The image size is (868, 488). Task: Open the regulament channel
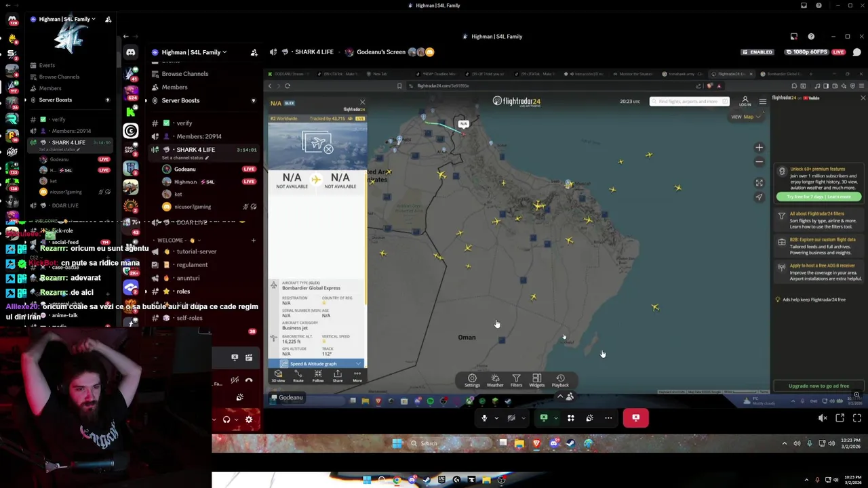coord(192,265)
